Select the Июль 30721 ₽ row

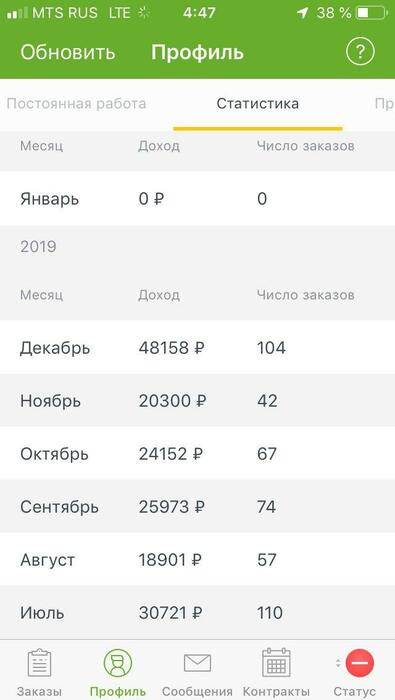coord(197,612)
